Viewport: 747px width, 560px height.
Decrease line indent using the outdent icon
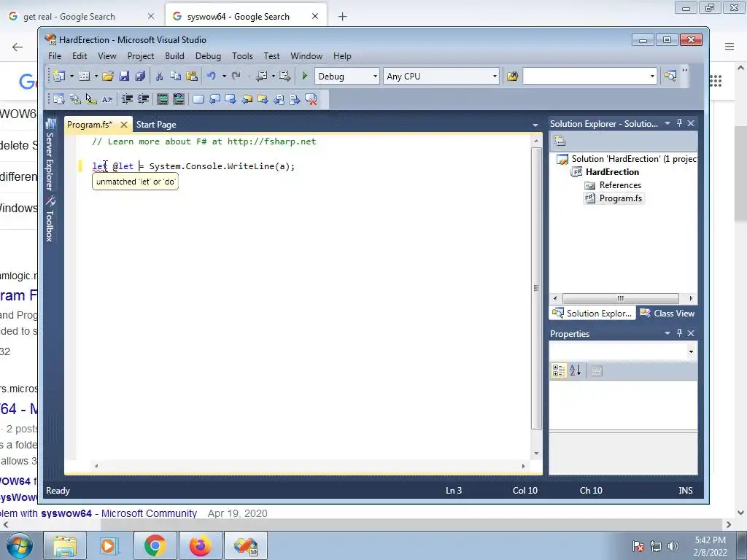[x=127, y=99]
